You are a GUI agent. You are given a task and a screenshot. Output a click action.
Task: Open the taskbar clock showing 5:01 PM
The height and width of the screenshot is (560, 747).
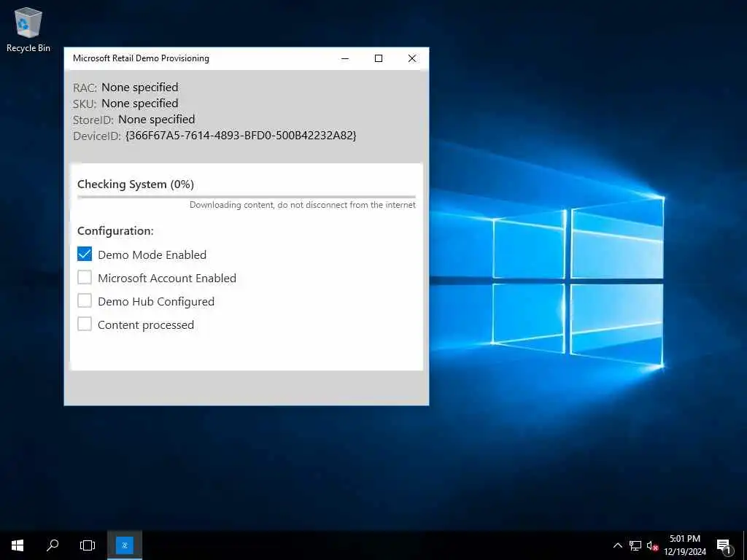point(685,545)
